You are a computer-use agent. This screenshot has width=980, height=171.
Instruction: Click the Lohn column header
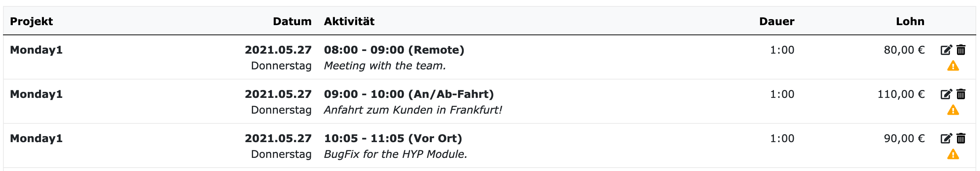click(910, 21)
